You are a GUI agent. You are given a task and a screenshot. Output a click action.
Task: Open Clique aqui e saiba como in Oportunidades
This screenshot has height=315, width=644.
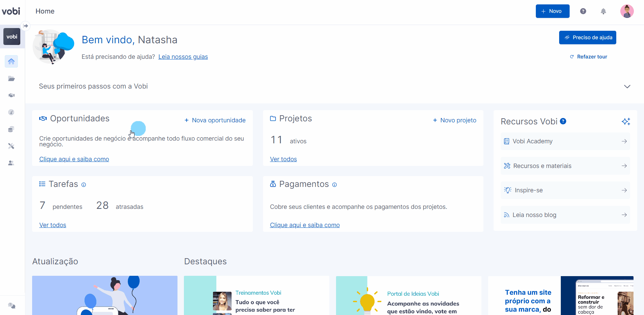click(x=74, y=159)
